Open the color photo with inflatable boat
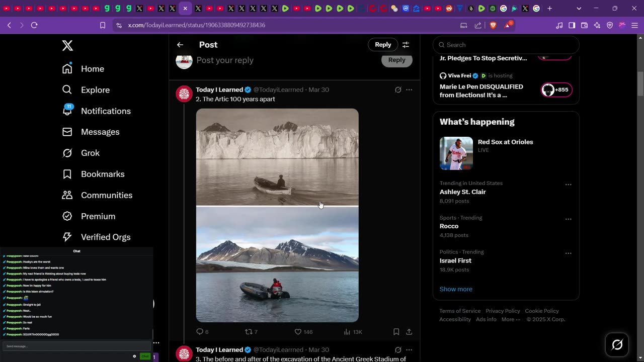 pos(277,265)
